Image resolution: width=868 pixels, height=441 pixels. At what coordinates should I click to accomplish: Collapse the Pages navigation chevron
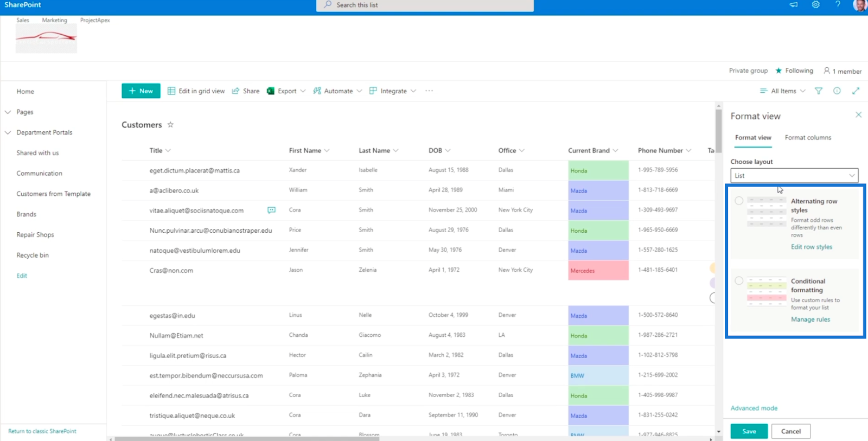(8, 112)
